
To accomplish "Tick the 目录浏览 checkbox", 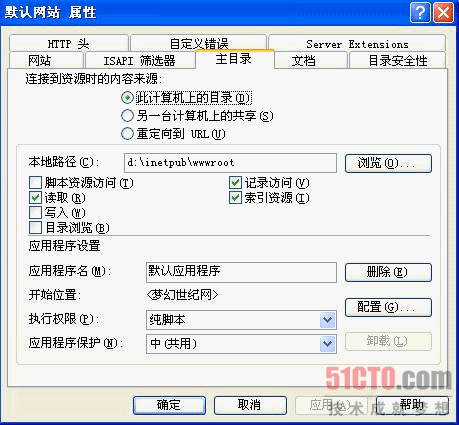I will pos(35,228).
